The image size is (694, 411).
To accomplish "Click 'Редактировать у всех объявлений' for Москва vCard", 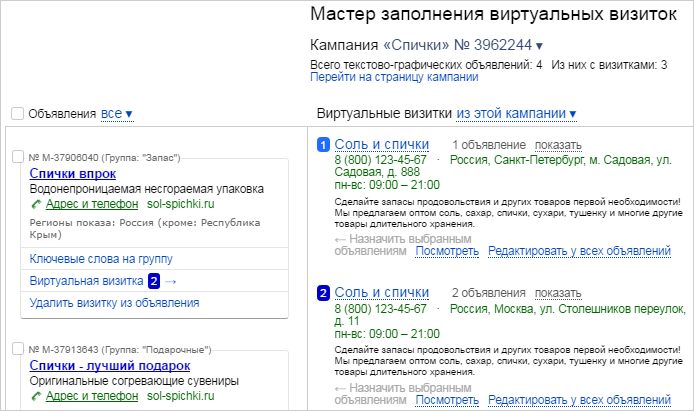I will pos(578,399).
